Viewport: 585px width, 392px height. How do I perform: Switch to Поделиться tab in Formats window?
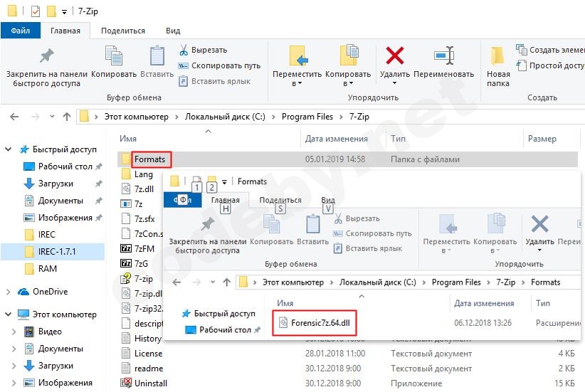point(280,200)
